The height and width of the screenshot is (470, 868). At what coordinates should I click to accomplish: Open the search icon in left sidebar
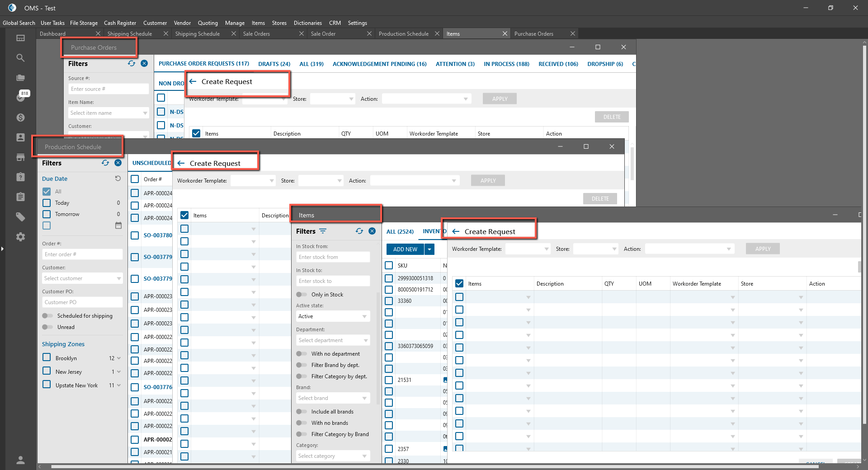[x=20, y=58]
